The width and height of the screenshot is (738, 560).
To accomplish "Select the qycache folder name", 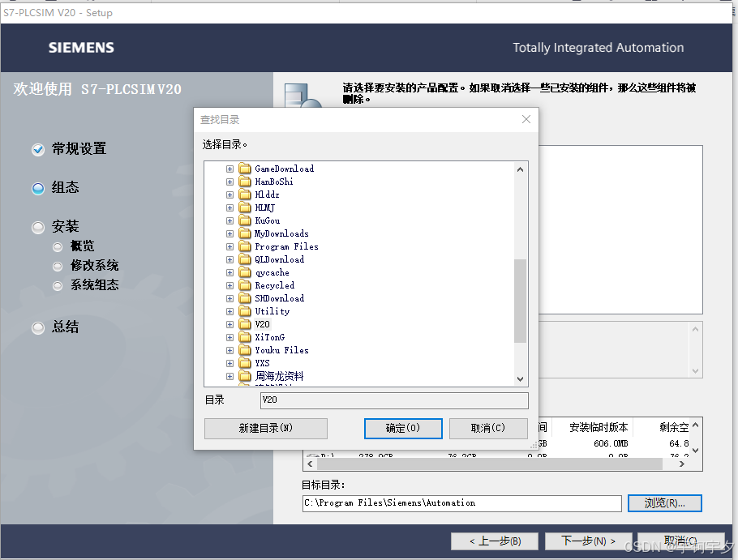I will pos(272,273).
